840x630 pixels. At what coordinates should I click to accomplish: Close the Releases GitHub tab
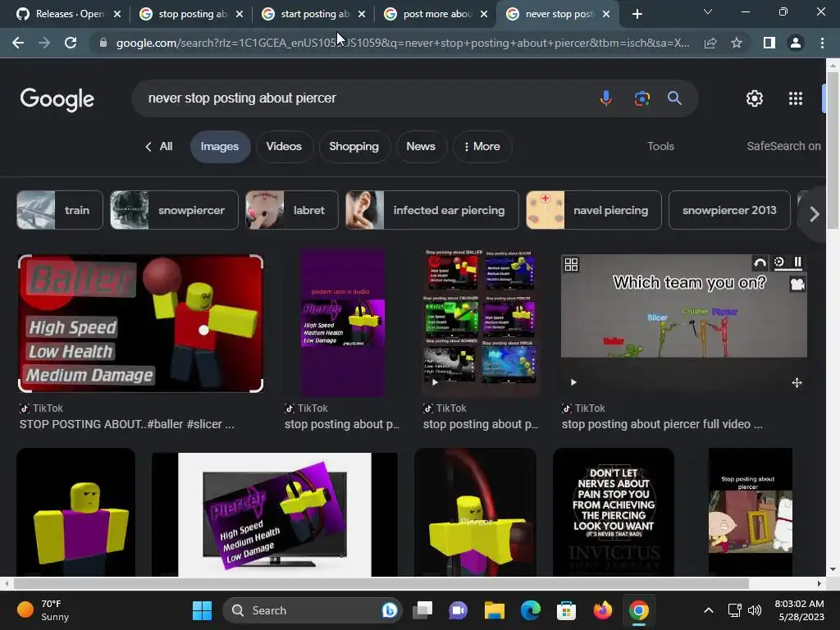click(117, 14)
